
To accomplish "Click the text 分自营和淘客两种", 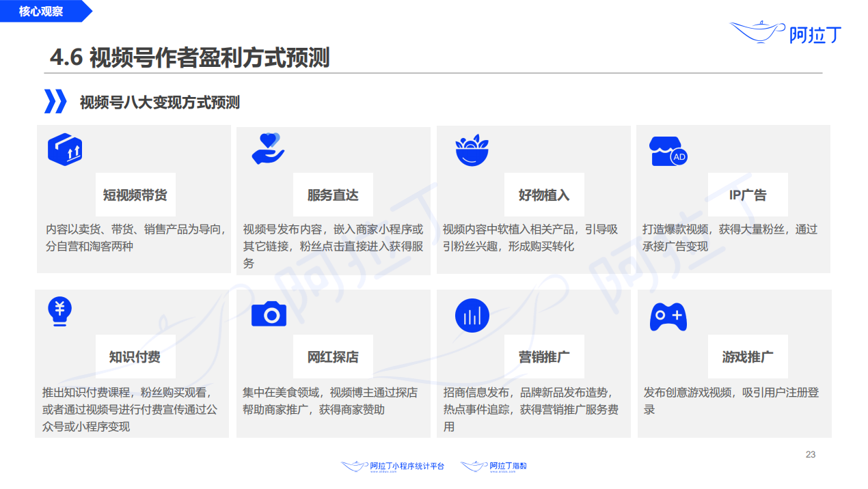I will point(89,246).
